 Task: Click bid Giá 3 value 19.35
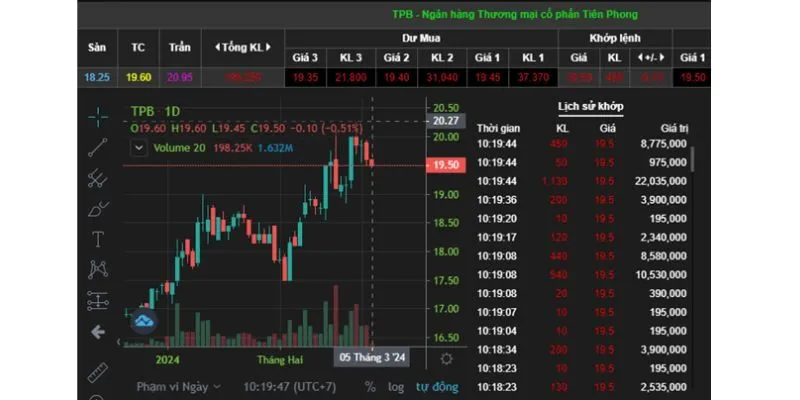click(305, 78)
